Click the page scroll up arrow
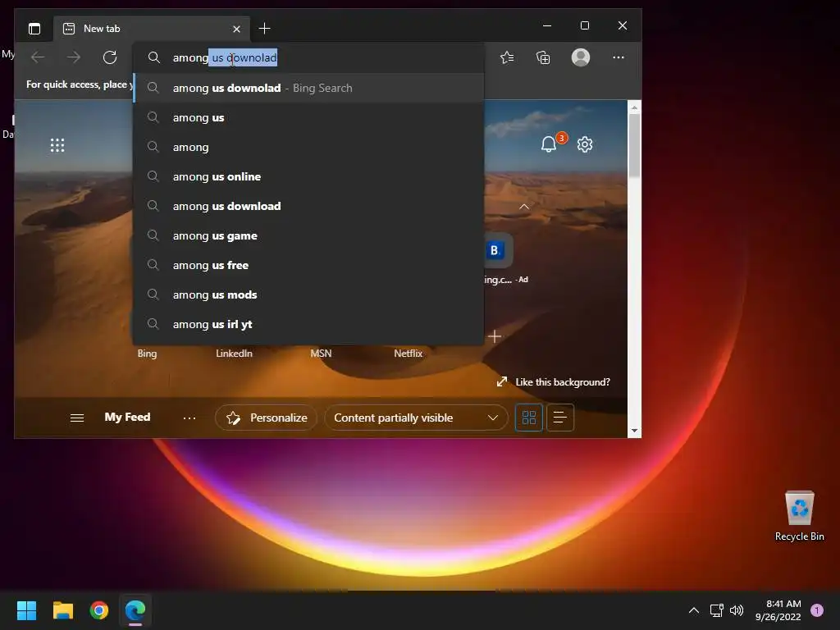The width and height of the screenshot is (840, 630). tap(634, 107)
